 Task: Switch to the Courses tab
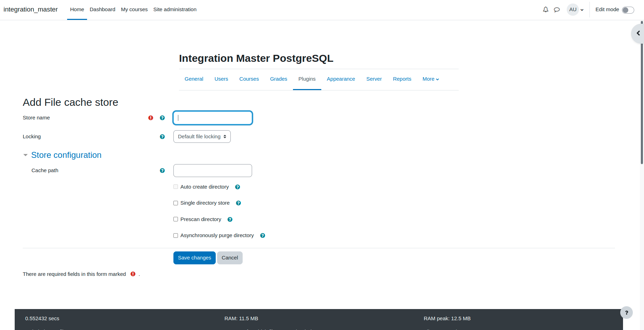[x=249, y=79]
